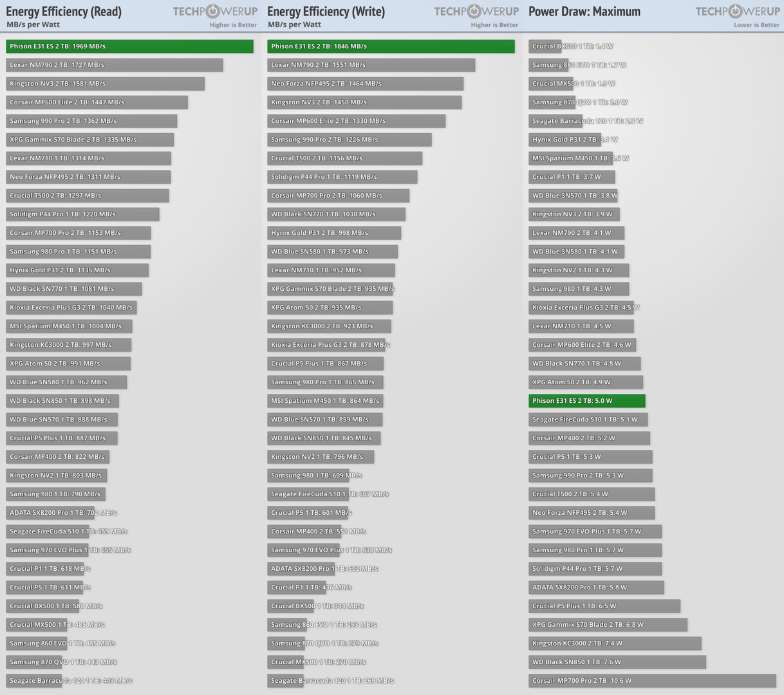Click the Samsung 990 Pro 1226 MB/s bar
The height and width of the screenshot is (695, 784).
[350, 140]
